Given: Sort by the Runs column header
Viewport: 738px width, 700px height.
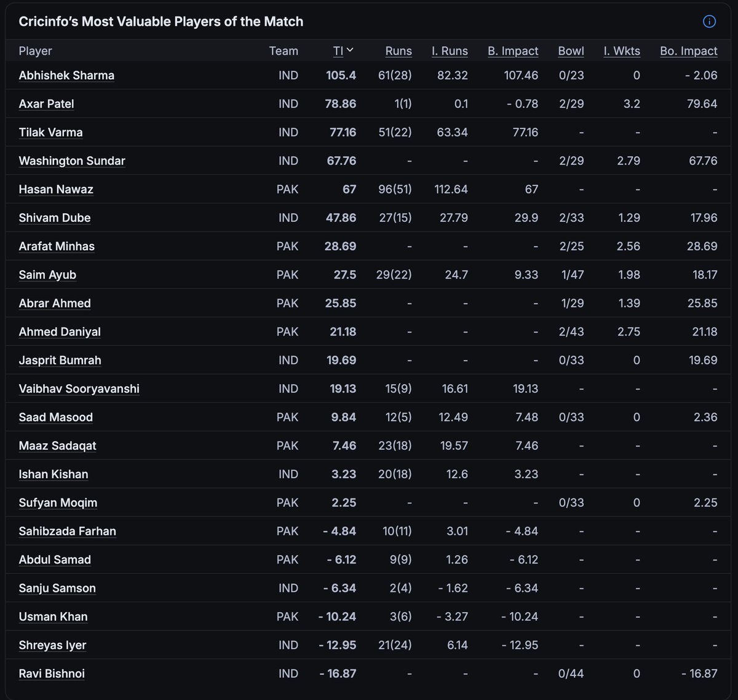Looking at the screenshot, I should point(399,51).
